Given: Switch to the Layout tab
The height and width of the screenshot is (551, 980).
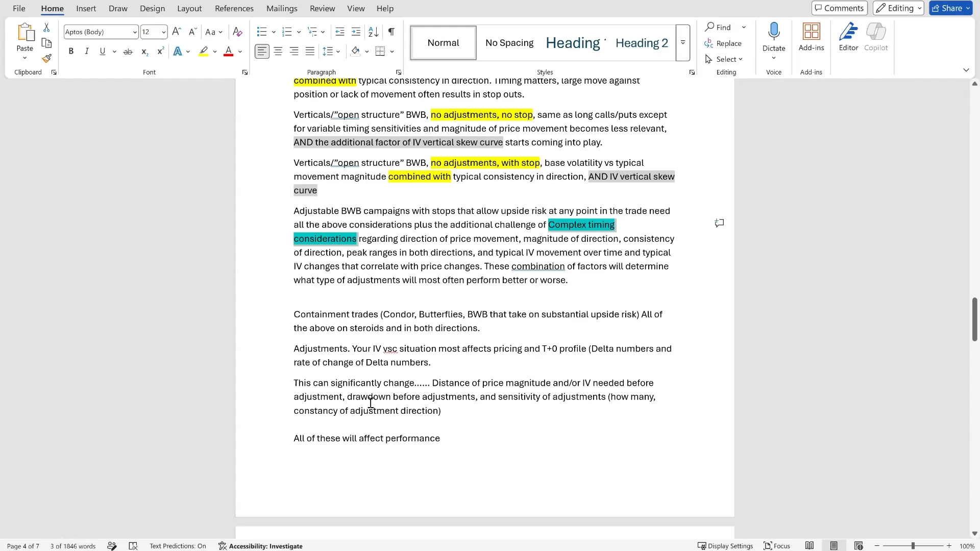Looking at the screenshot, I should tap(189, 9).
